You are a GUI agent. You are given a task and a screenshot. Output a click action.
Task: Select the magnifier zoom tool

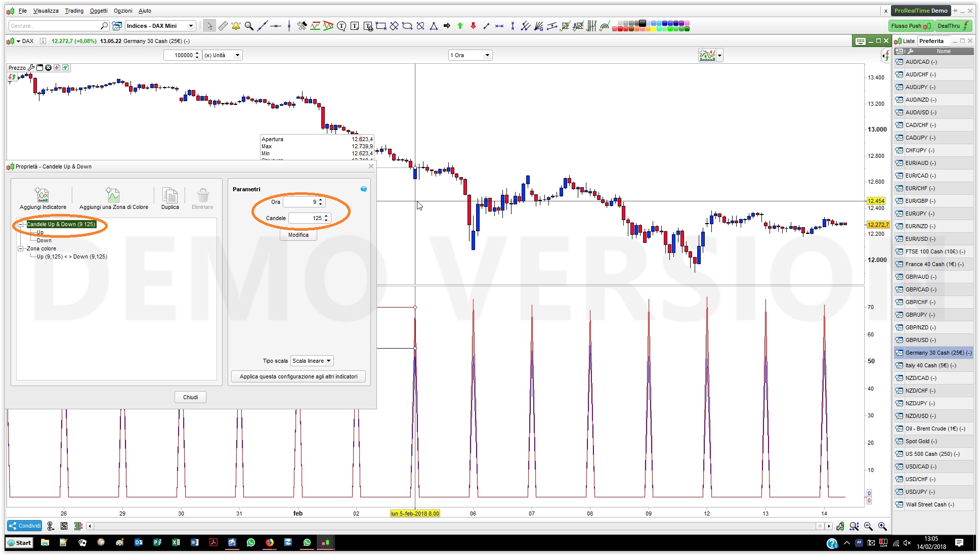pos(249,26)
